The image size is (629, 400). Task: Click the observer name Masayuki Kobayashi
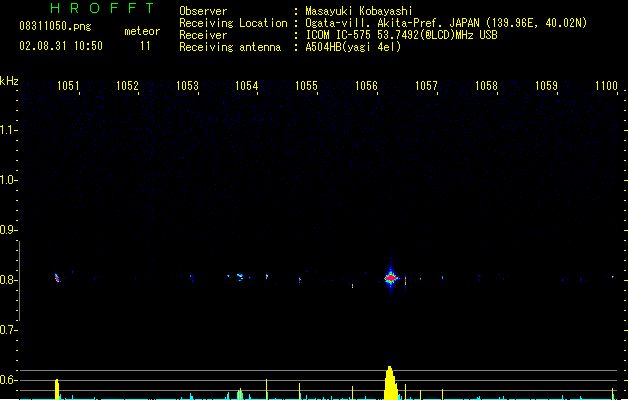tap(359, 11)
